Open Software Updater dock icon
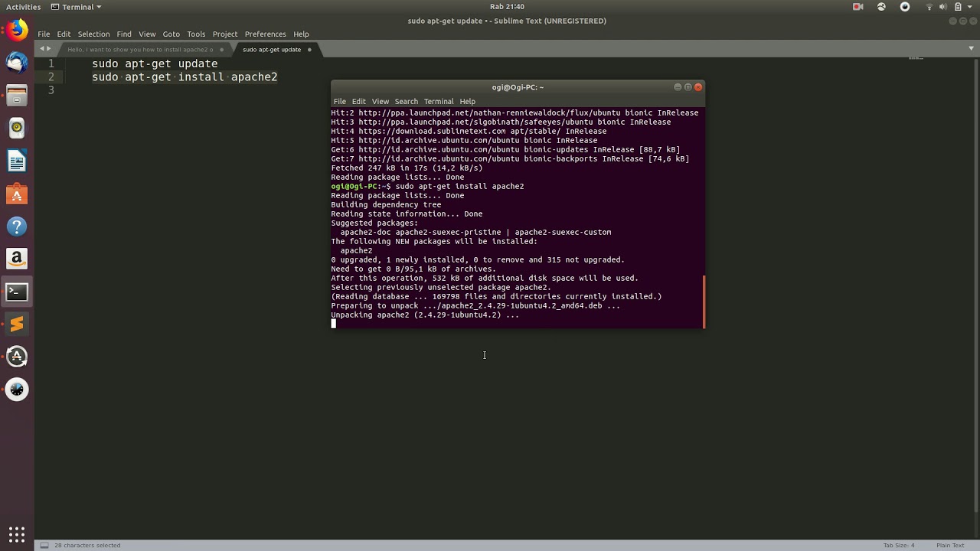Viewport: 980px width, 551px height. [x=17, y=357]
